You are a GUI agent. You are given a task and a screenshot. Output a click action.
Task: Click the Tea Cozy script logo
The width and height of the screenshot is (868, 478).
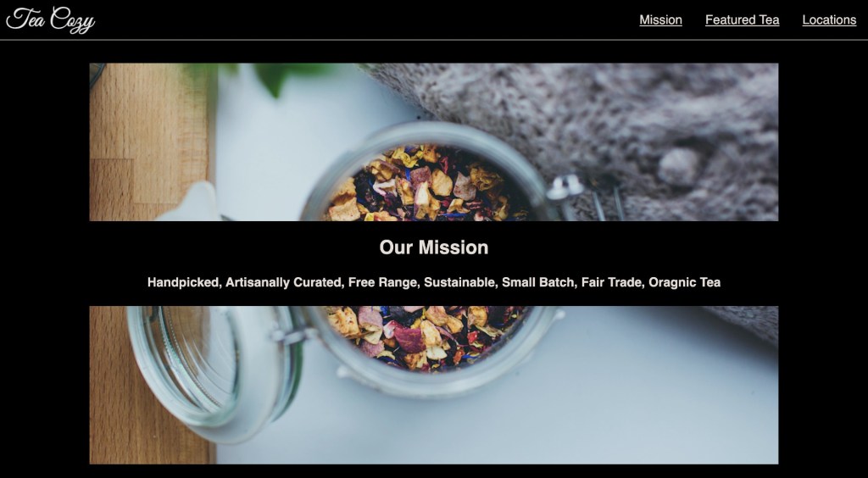point(50,20)
